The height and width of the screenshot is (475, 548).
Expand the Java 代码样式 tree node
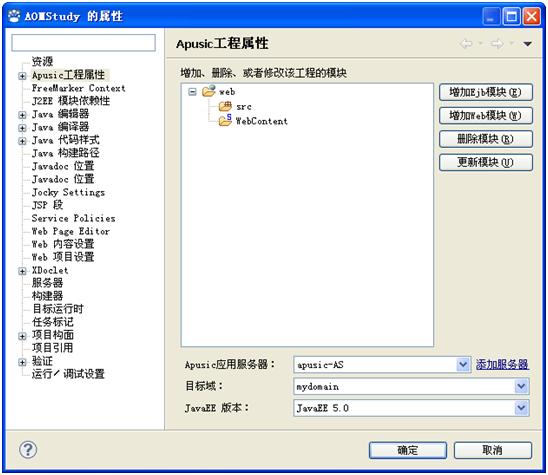click(x=22, y=141)
